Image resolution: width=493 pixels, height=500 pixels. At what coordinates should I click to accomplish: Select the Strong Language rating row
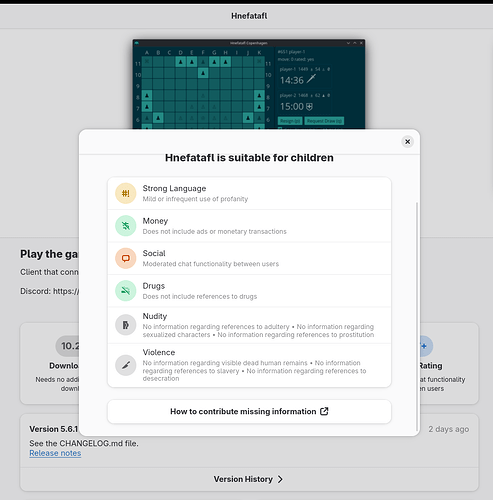coord(249,193)
